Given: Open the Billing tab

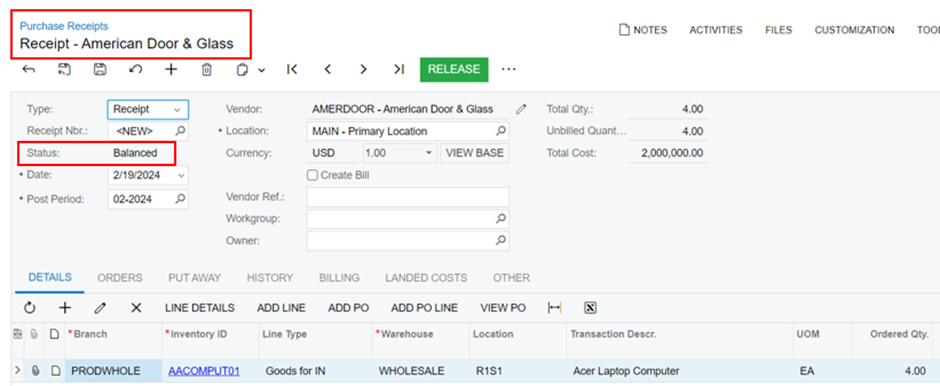Looking at the screenshot, I should point(339,278).
